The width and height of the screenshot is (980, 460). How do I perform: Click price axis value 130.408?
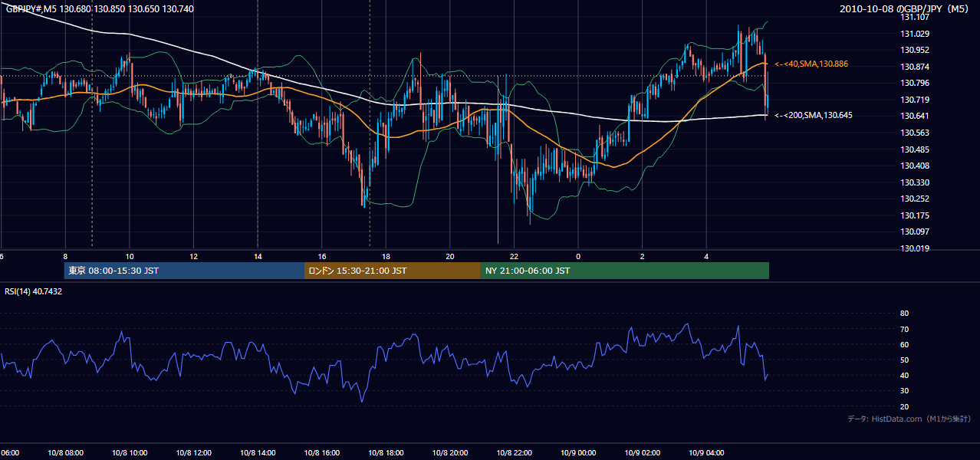(x=914, y=166)
